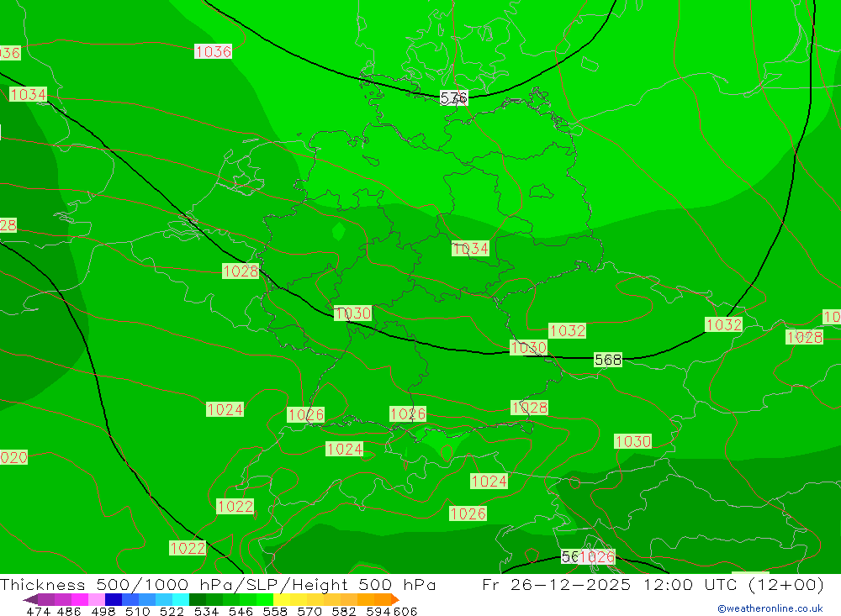Click the purple left arrow of legend
Image resolution: width=841 pixels, height=616 pixels.
pos(30,599)
